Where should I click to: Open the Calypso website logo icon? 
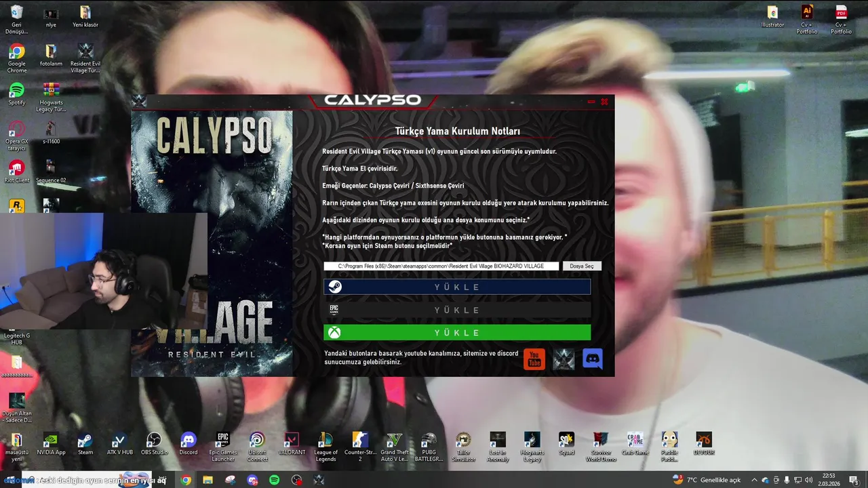[564, 359]
